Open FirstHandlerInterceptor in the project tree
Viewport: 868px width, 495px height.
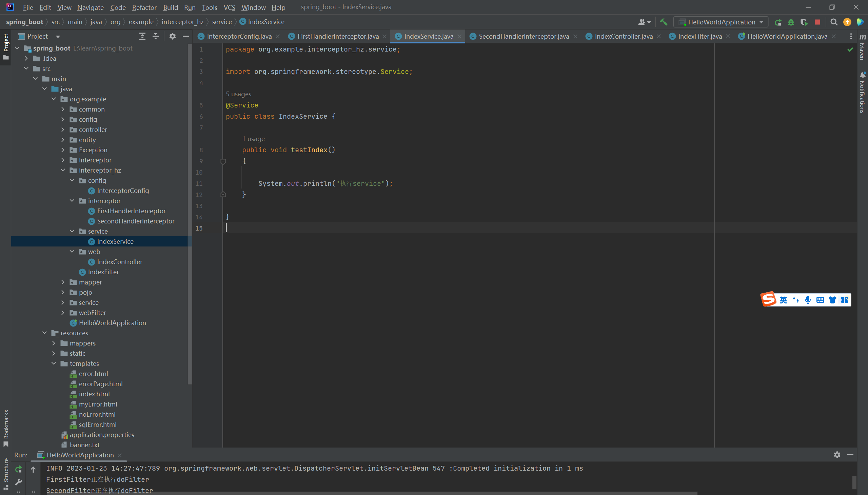click(131, 211)
